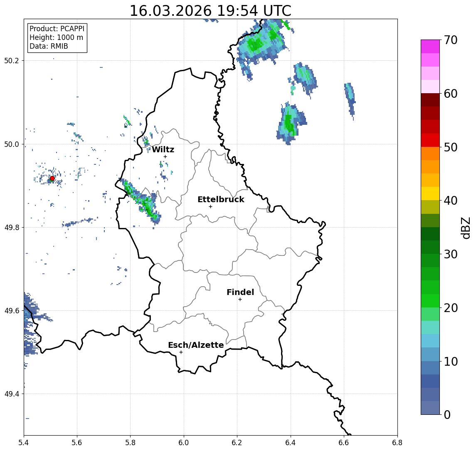Click the magenta top colorbar segment
Screen dimensions: 476x451
tap(430, 47)
